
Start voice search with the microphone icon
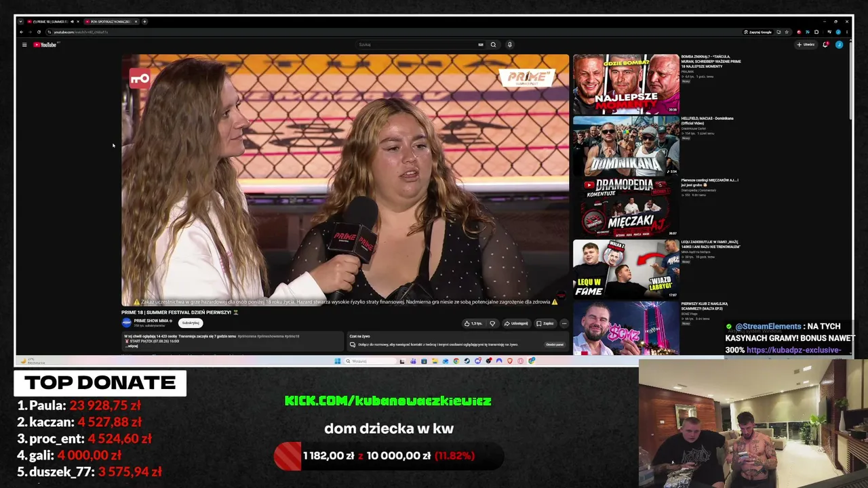tap(510, 45)
